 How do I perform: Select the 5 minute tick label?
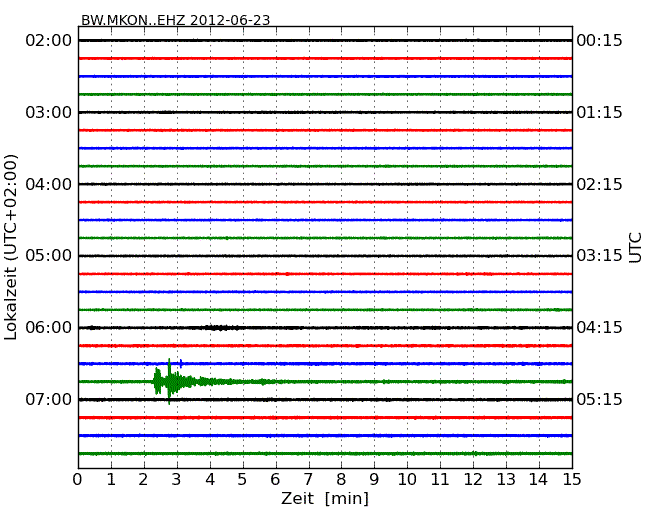point(243,480)
